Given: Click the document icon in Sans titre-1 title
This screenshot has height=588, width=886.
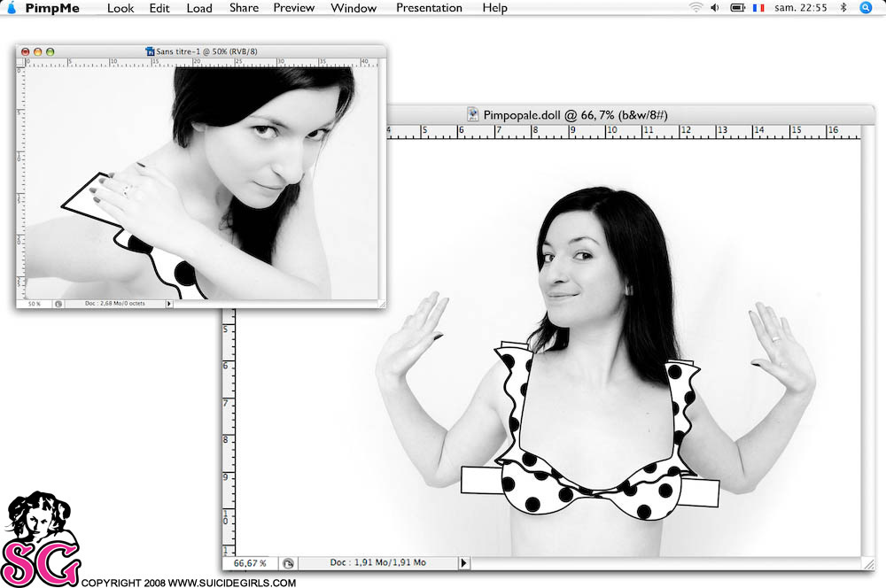Looking at the screenshot, I should [150, 51].
